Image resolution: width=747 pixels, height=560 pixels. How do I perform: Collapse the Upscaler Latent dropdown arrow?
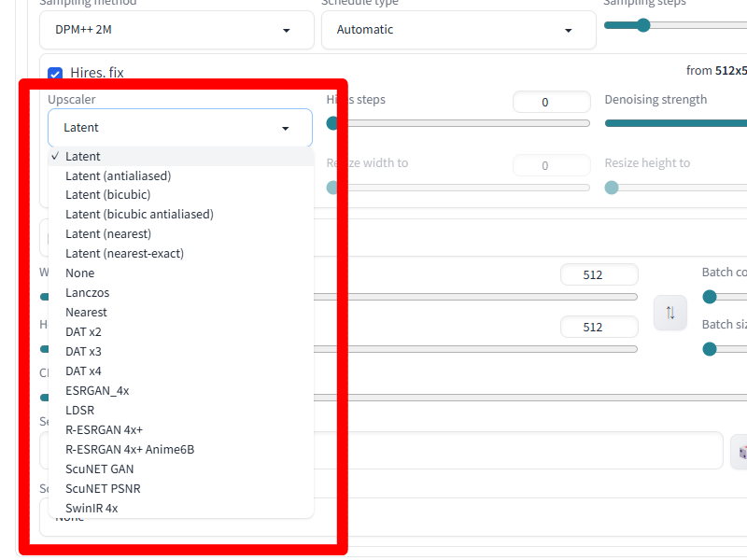(286, 128)
